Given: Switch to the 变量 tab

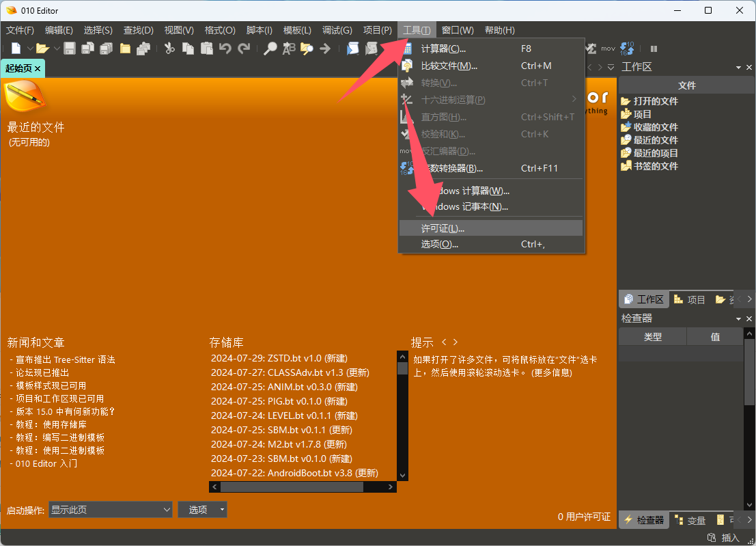Looking at the screenshot, I should [x=690, y=520].
